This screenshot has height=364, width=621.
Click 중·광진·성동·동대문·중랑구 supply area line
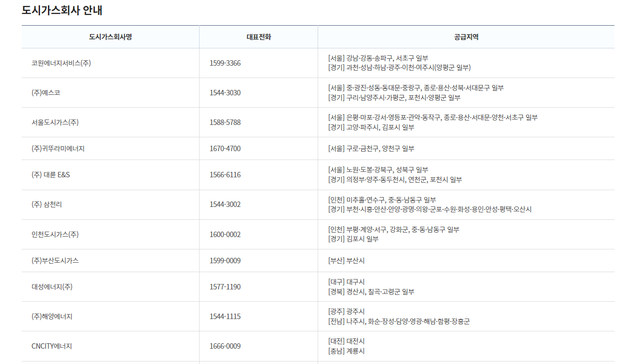[416, 88]
